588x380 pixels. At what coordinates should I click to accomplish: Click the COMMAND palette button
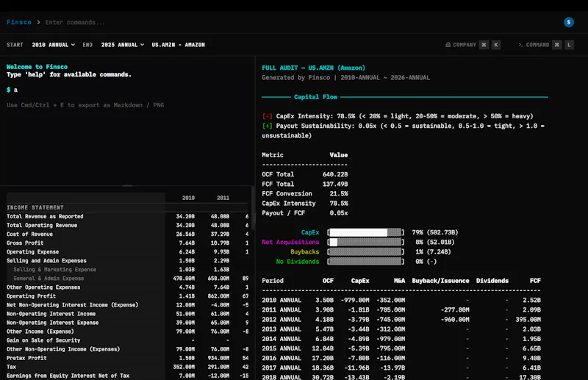pyautogui.click(x=545, y=45)
